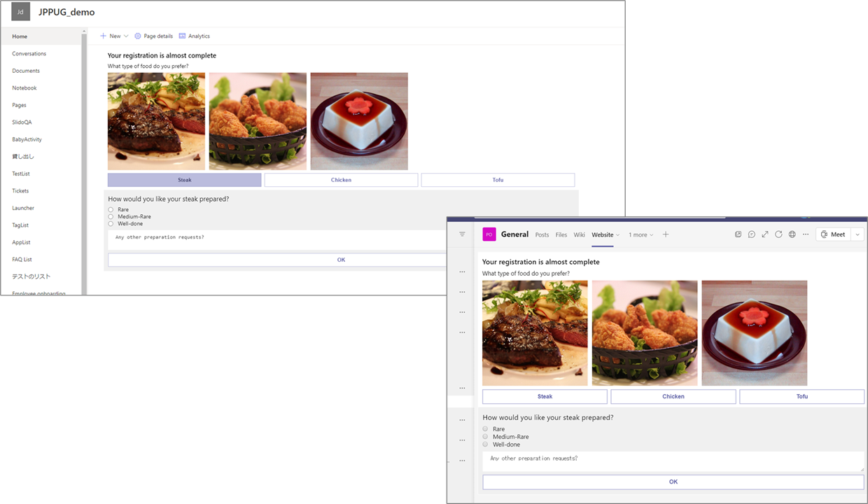Open more options ellipsis in Teams header
Image resolution: width=868 pixels, height=504 pixels.
click(x=806, y=234)
